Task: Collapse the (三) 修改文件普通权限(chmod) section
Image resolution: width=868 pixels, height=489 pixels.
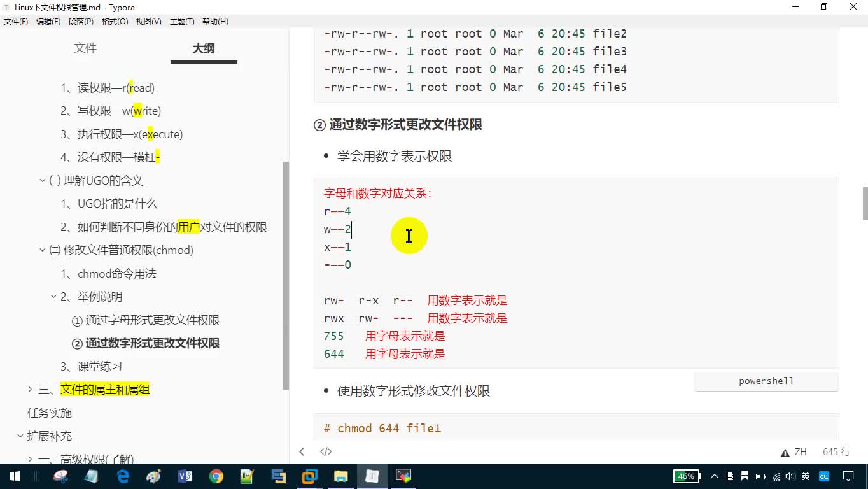Action: pyautogui.click(x=43, y=250)
